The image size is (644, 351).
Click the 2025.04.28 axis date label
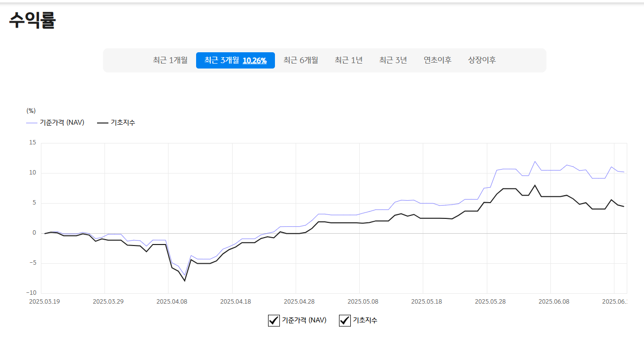(300, 302)
